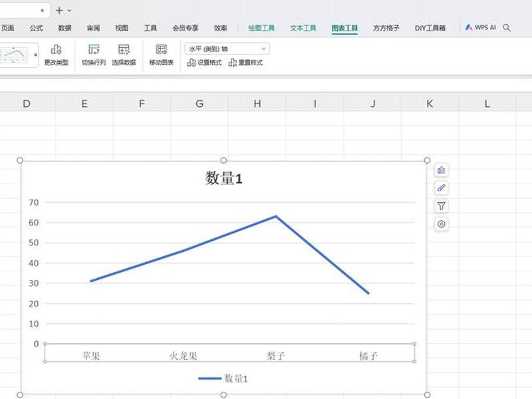The height and width of the screenshot is (399, 532).
Task: Click the top-right corner handle of the chart
Action: (427, 160)
